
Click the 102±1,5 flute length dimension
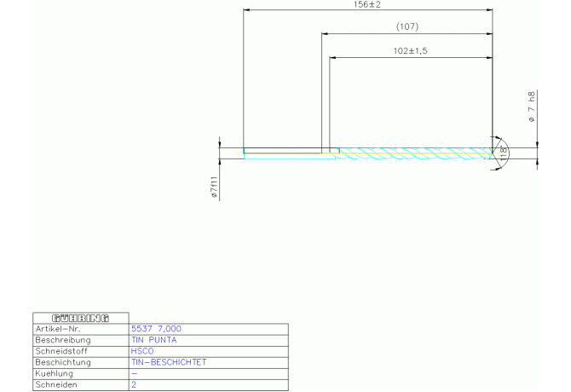pos(410,51)
